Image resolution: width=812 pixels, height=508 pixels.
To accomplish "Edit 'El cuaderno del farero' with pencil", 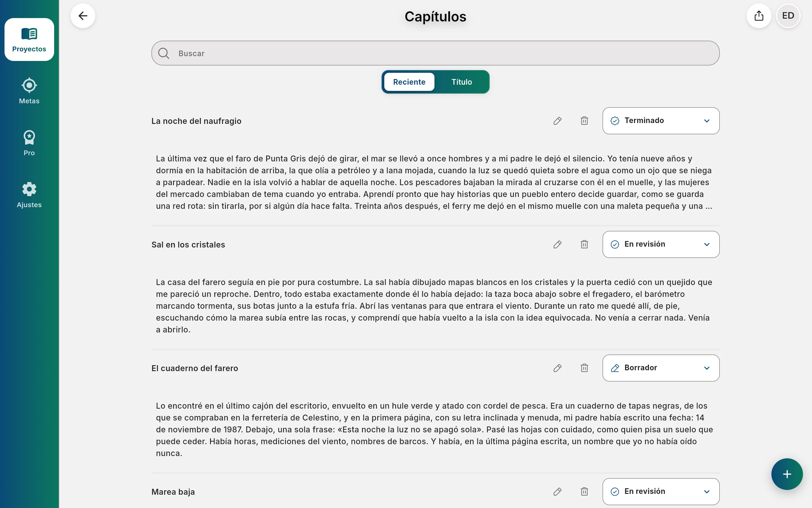I will [x=558, y=368].
